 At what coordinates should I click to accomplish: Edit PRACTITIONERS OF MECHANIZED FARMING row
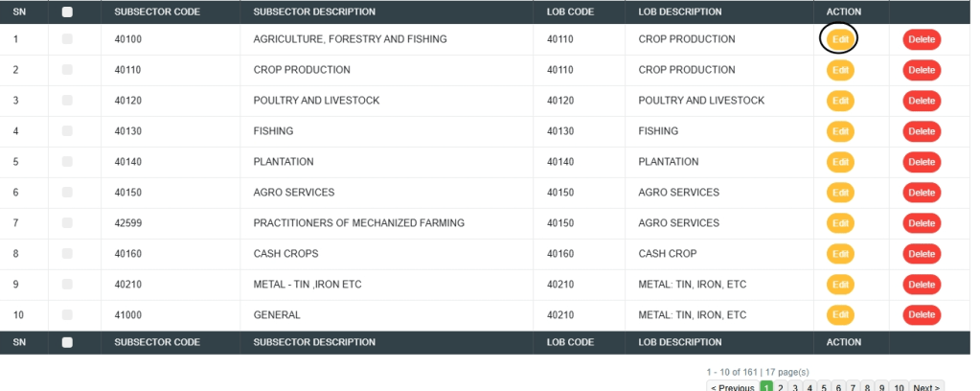tap(839, 223)
